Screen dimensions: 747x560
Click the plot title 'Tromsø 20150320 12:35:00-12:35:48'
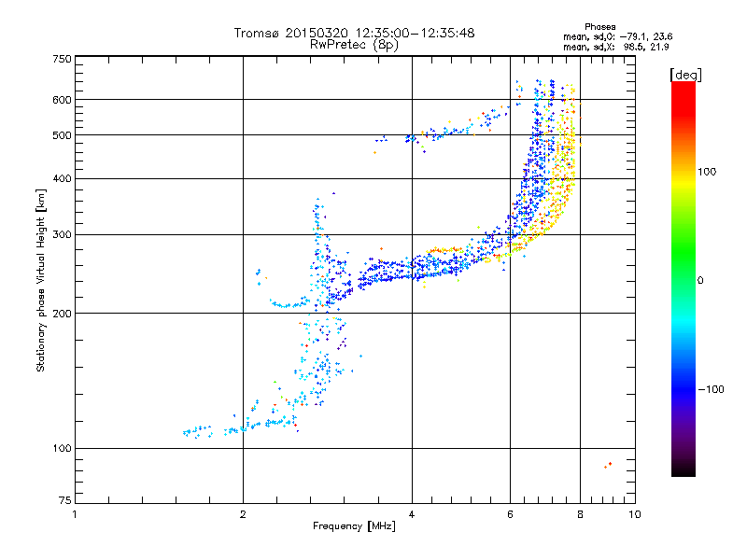tap(354, 34)
